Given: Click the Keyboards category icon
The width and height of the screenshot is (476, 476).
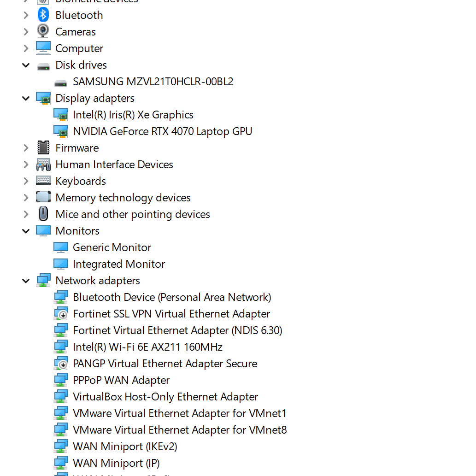Looking at the screenshot, I should point(43,180).
